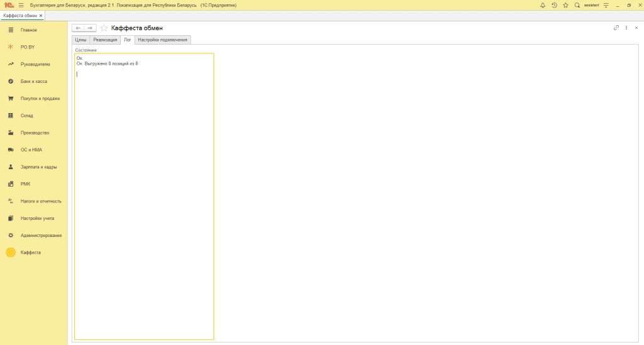Open the Главное section
This screenshot has width=644, height=345.
29,30
